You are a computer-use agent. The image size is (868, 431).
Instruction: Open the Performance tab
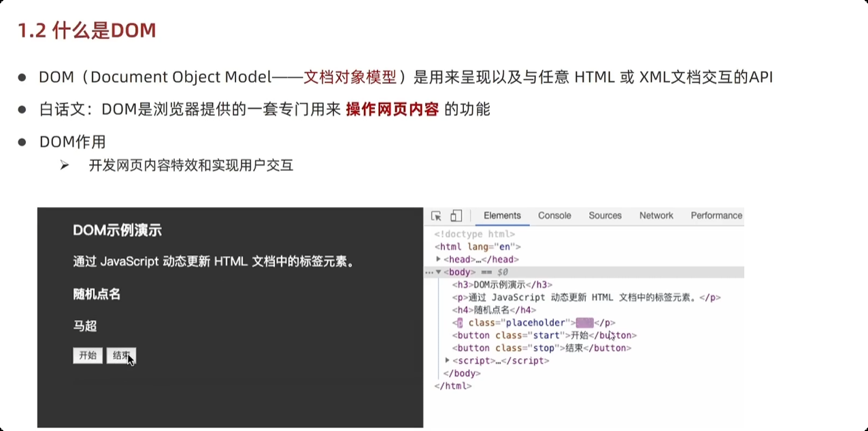click(716, 216)
